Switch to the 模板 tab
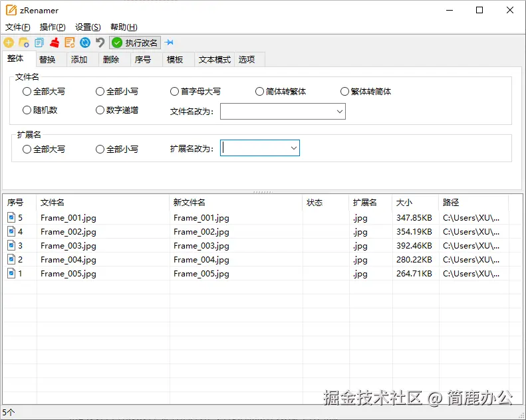This screenshot has height=420, width=526. tap(178, 60)
